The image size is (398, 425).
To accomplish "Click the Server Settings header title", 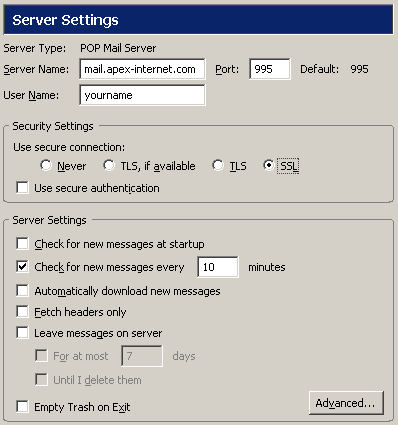I will click(65, 20).
